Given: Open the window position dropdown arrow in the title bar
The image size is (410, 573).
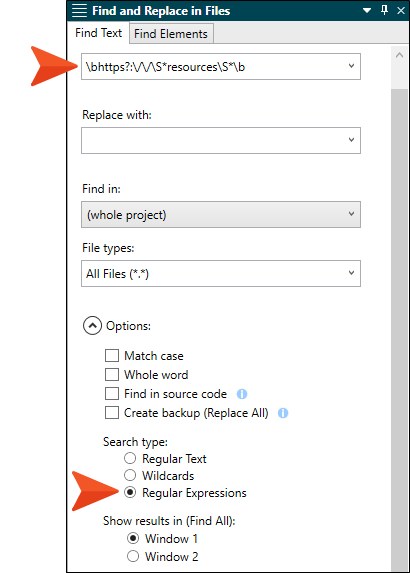Looking at the screenshot, I should coord(367,11).
